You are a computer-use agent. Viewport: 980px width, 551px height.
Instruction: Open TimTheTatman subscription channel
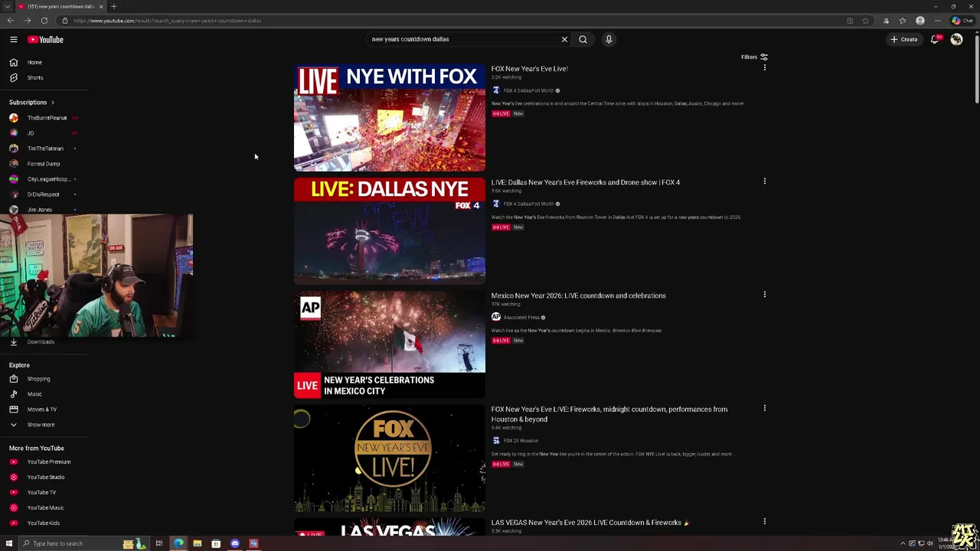click(44, 148)
